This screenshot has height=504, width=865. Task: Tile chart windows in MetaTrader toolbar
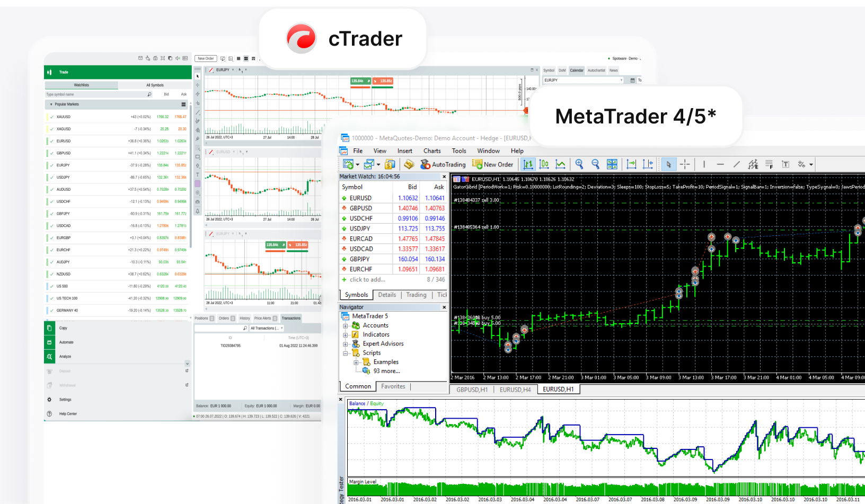coord(612,164)
